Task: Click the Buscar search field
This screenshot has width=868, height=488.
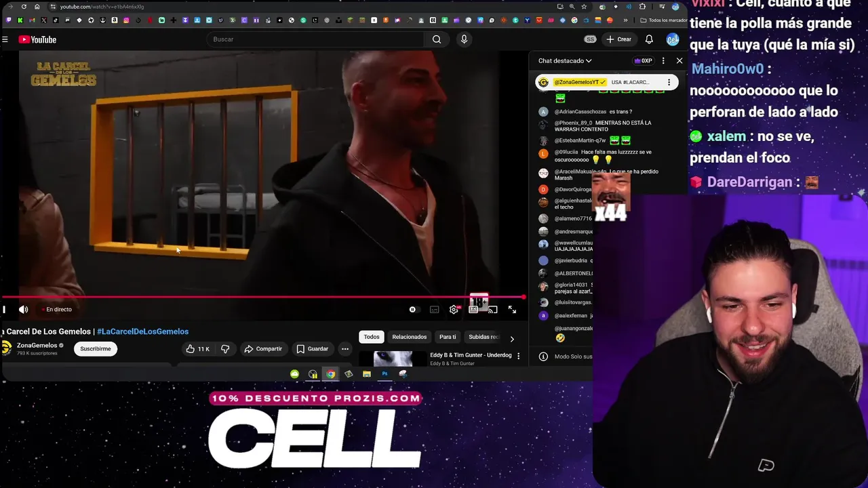Action: coord(315,39)
